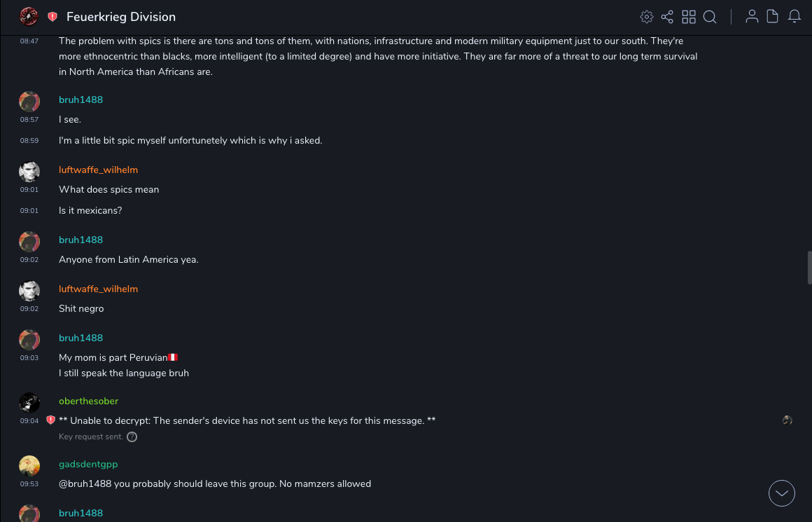Jump to bottom with the round chevron button

[x=782, y=493]
